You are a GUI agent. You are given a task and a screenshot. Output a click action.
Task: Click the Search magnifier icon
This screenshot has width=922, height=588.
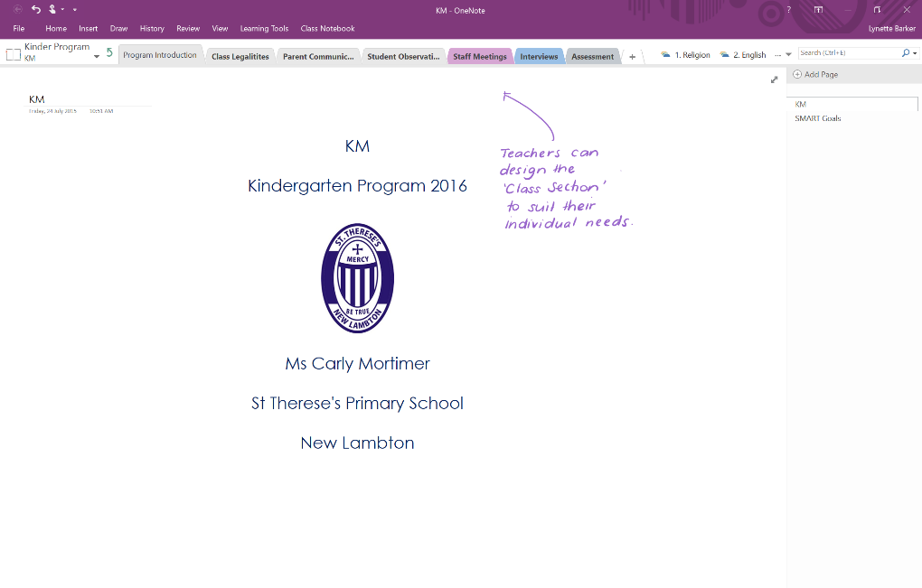coord(903,52)
